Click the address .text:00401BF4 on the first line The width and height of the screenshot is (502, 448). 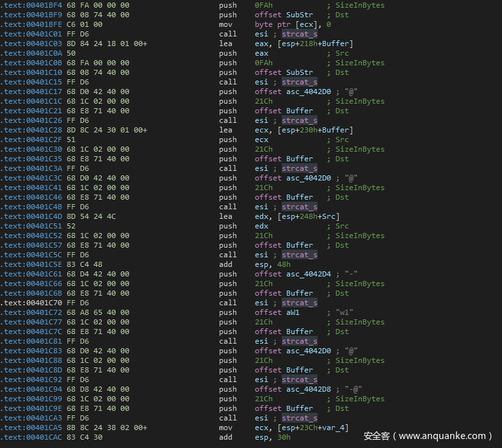pyautogui.click(x=31, y=5)
